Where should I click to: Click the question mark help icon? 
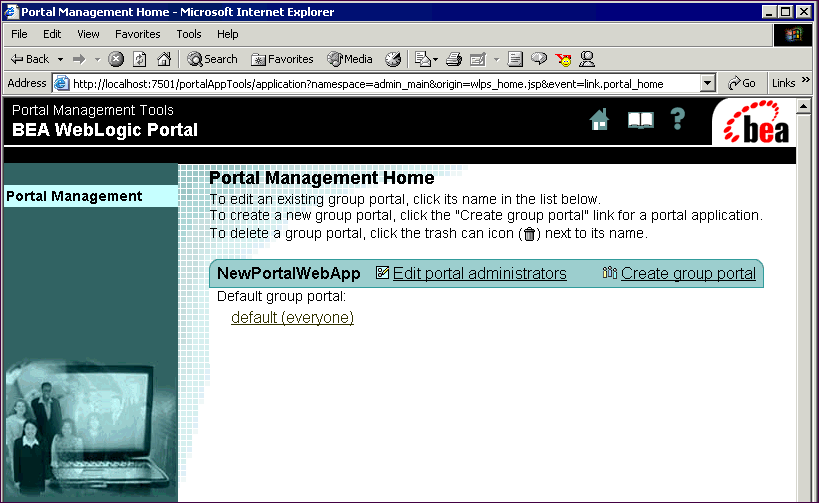pyautogui.click(x=678, y=119)
